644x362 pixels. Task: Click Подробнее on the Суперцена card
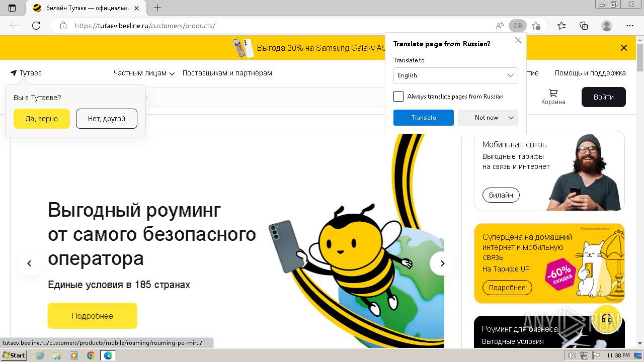[x=507, y=288]
